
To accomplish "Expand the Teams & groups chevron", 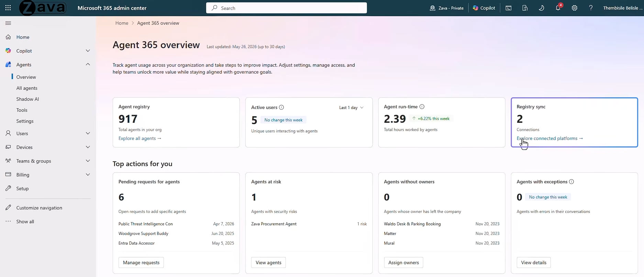I will coord(88,161).
